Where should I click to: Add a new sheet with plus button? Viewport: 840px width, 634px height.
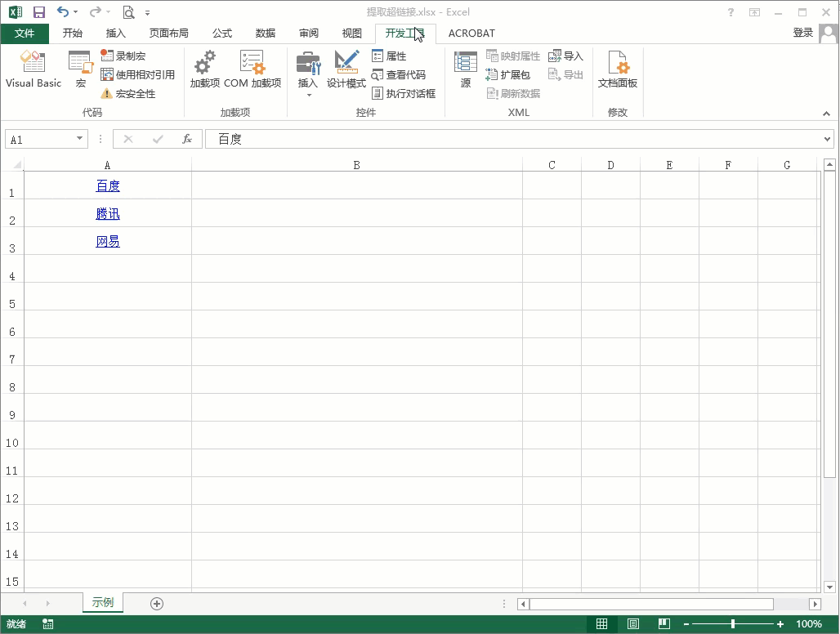coord(157,604)
